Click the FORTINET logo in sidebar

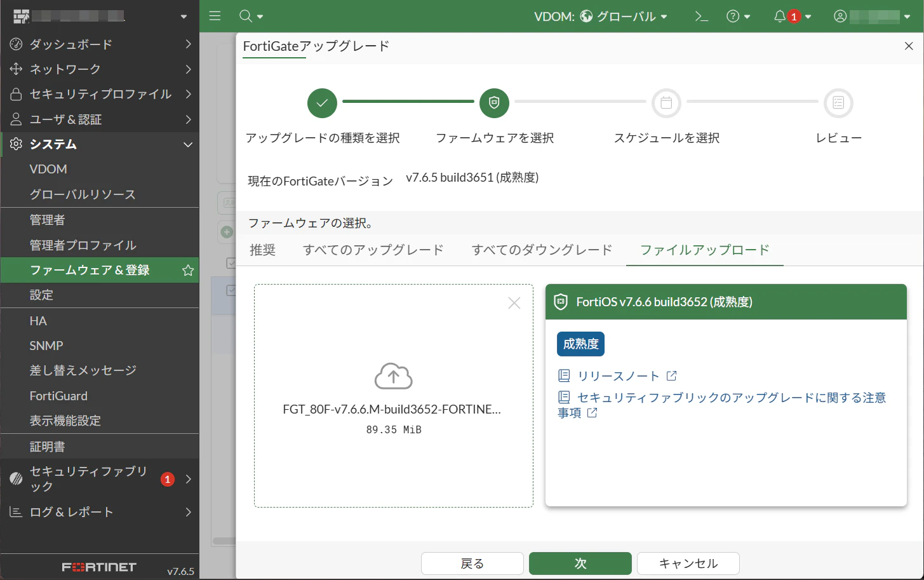click(x=100, y=567)
